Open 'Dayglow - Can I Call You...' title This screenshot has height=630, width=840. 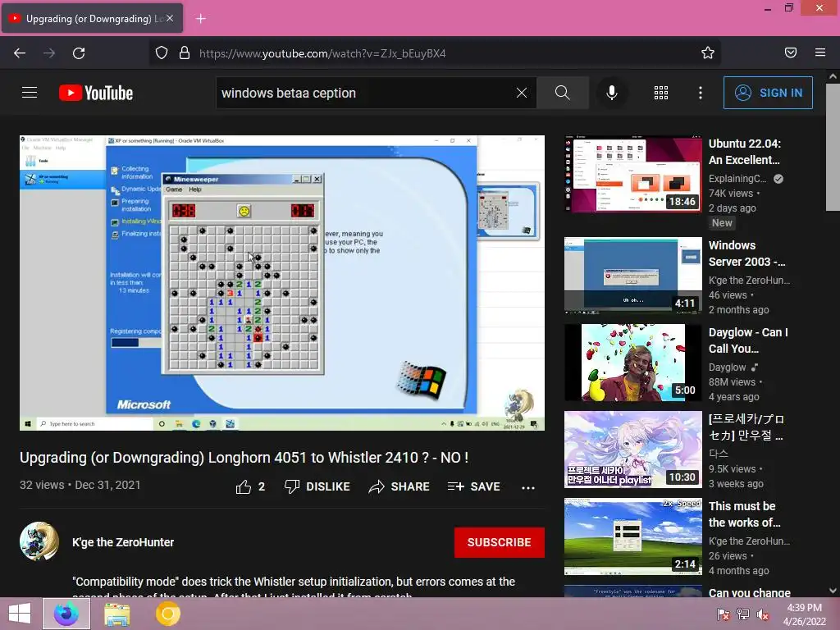tap(748, 340)
